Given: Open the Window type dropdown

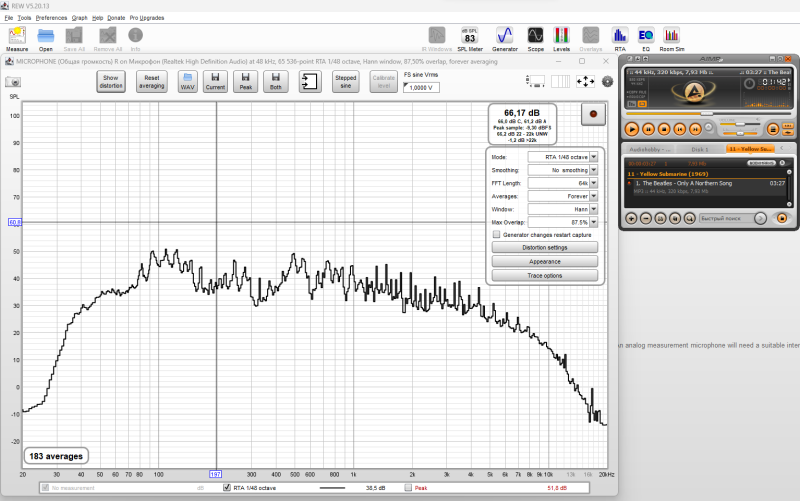Looking at the screenshot, I should click(594, 209).
